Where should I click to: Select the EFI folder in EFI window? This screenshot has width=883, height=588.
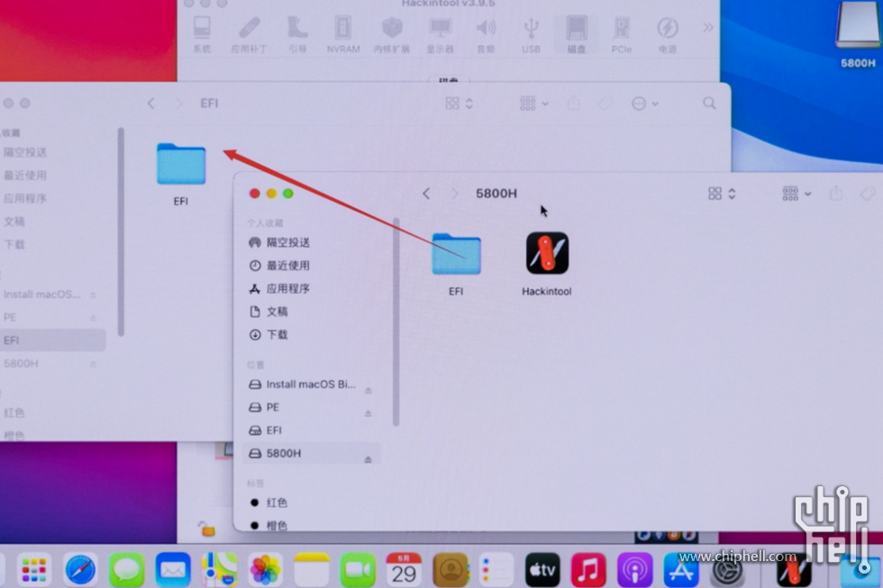tap(181, 175)
